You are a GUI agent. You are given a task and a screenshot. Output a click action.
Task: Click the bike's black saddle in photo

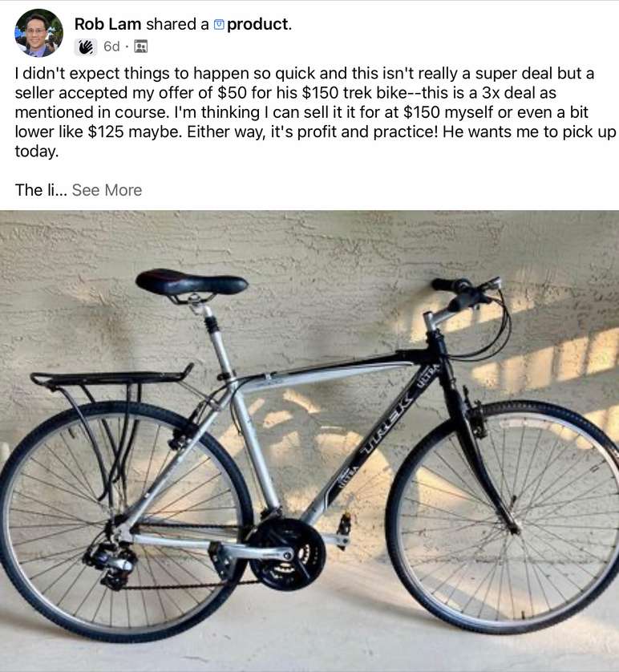click(191, 282)
